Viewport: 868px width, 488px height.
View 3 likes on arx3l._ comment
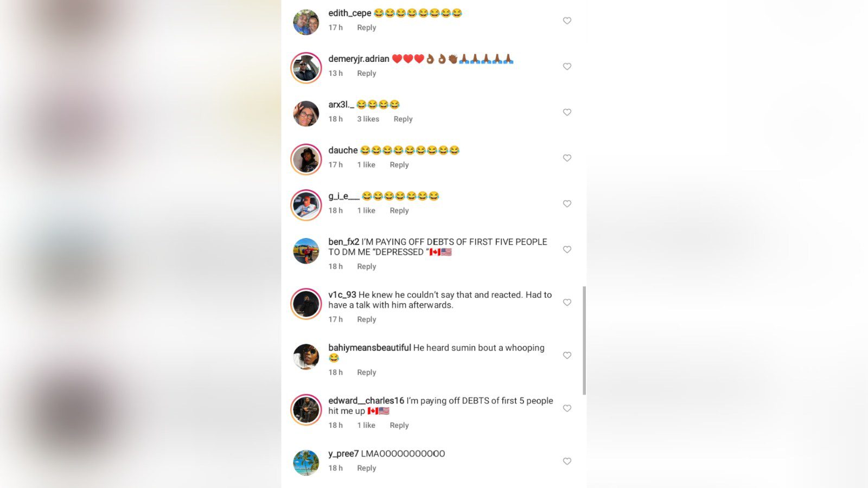click(x=368, y=119)
